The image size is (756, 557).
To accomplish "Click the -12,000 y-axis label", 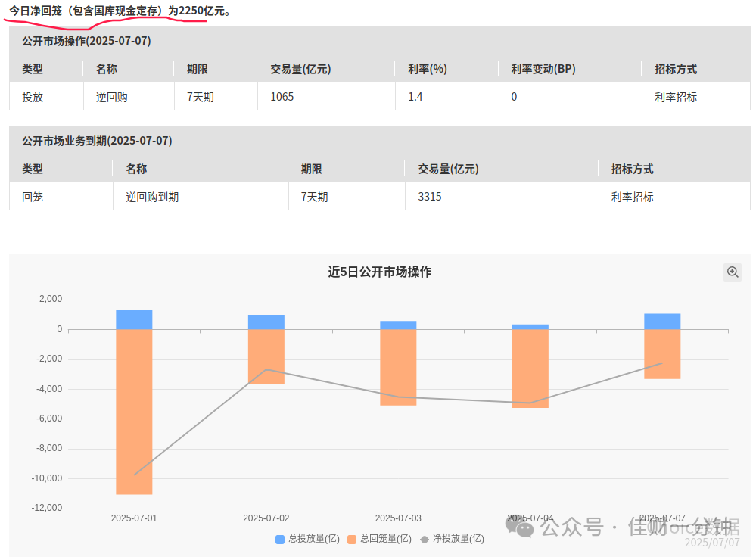I will coord(47,508).
